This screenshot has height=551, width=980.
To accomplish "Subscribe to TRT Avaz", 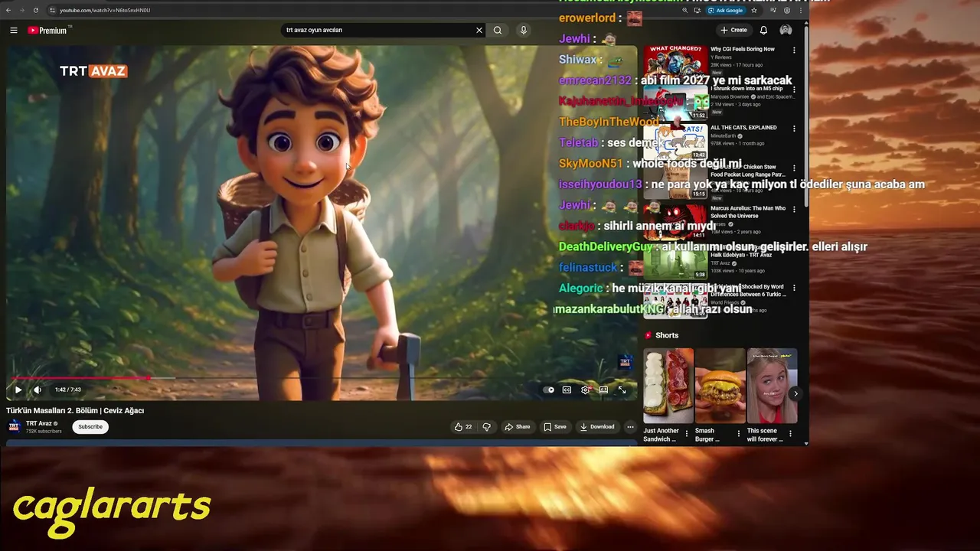I will pyautogui.click(x=90, y=426).
